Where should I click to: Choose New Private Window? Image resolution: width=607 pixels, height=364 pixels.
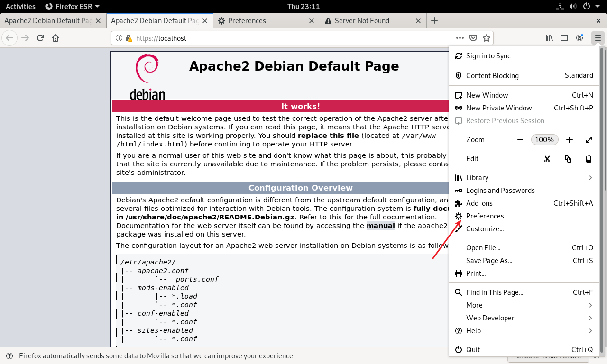coord(524,108)
